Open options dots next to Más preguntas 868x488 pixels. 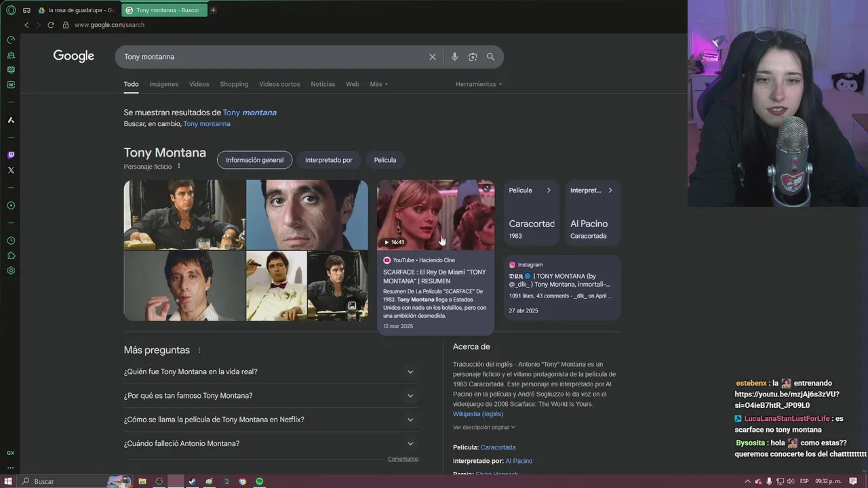tap(199, 350)
